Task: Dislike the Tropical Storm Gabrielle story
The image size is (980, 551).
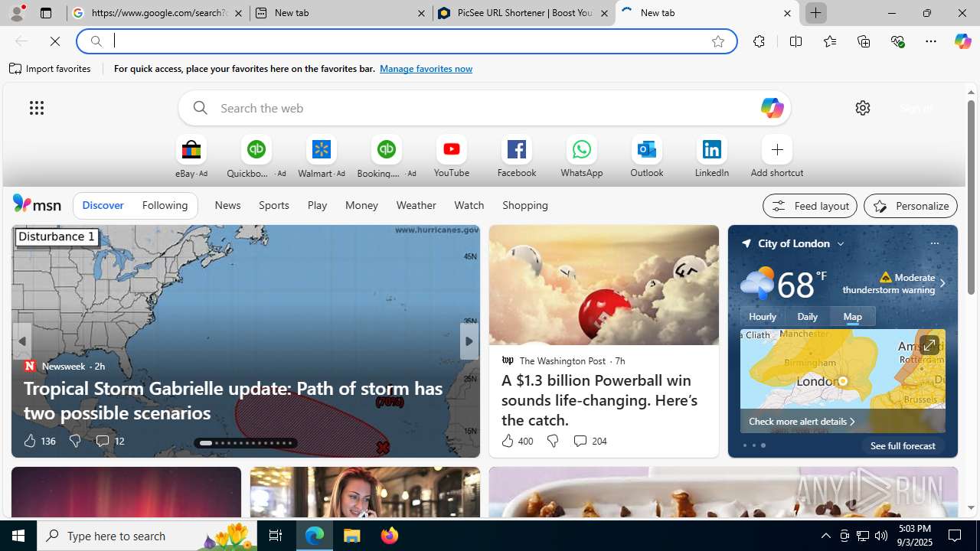Action: click(74, 441)
